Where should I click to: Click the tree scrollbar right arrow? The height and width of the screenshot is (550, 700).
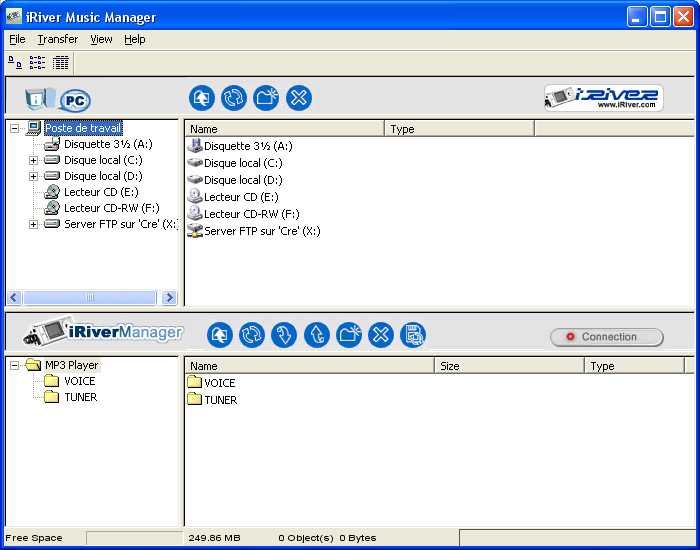[x=169, y=297]
